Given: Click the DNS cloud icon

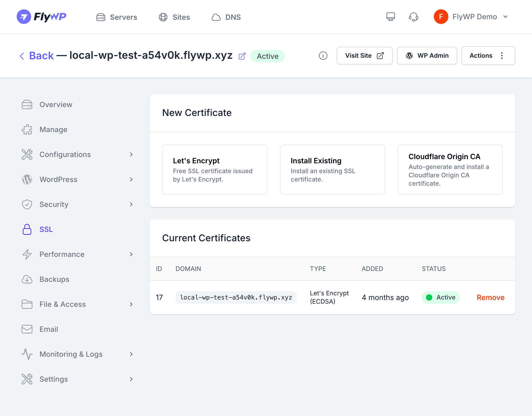Looking at the screenshot, I should point(216,17).
